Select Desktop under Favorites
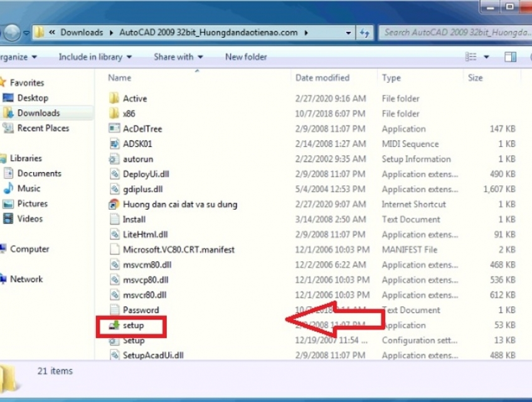532x402 pixels. 33,98
